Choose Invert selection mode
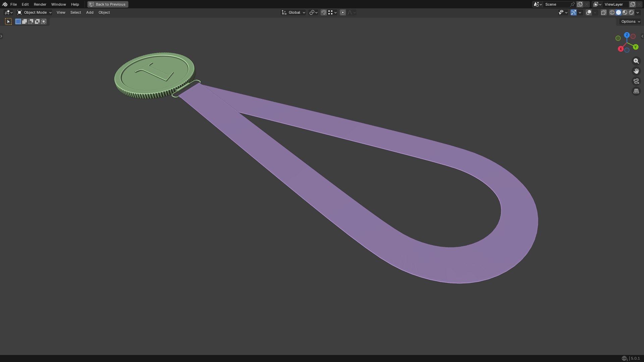 tap(37, 21)
